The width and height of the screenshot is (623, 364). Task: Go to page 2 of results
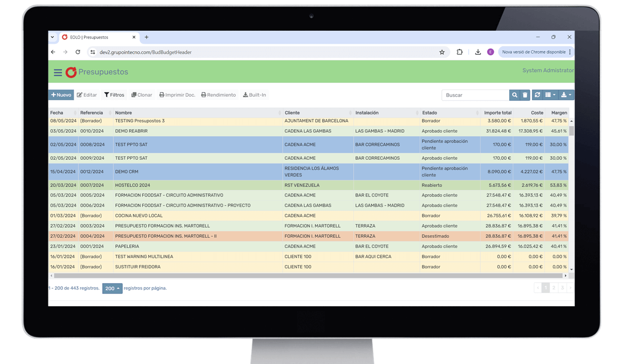click(554, 288)
